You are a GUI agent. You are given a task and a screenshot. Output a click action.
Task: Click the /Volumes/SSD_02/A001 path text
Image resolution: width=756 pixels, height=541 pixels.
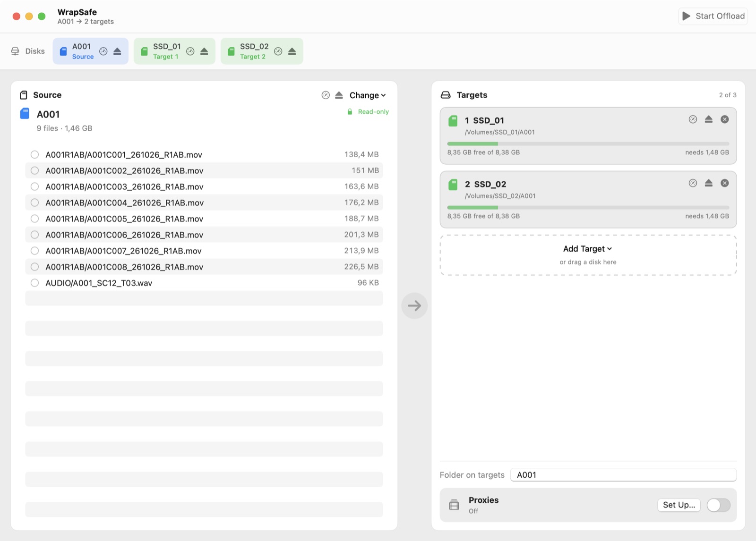(500, 196)
